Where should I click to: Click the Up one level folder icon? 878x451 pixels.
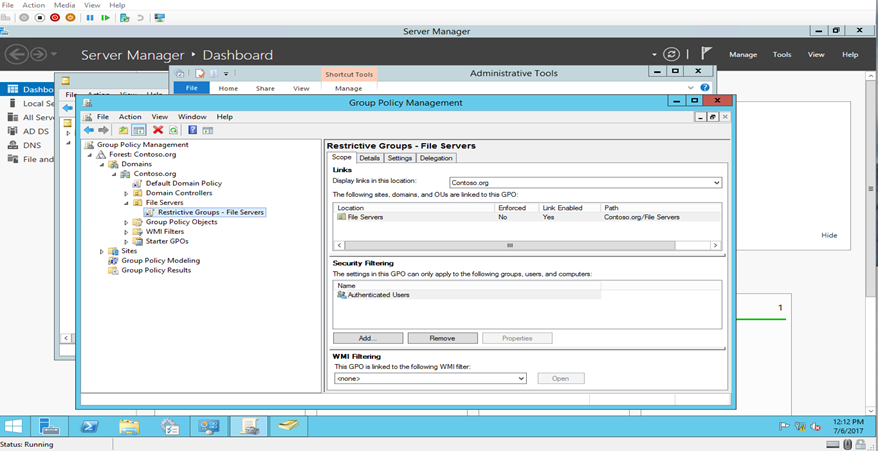coord(124,130)
